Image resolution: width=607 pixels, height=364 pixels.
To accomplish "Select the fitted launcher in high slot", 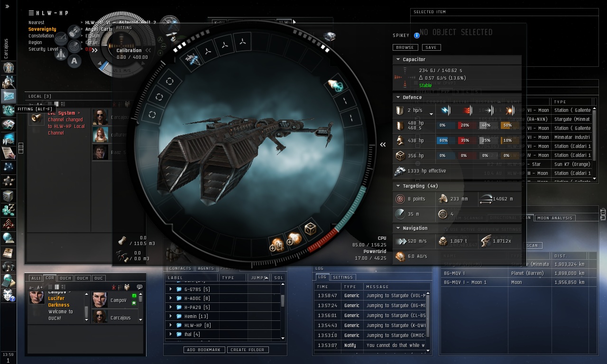I will pyautogui.click(x=192, y=59).
